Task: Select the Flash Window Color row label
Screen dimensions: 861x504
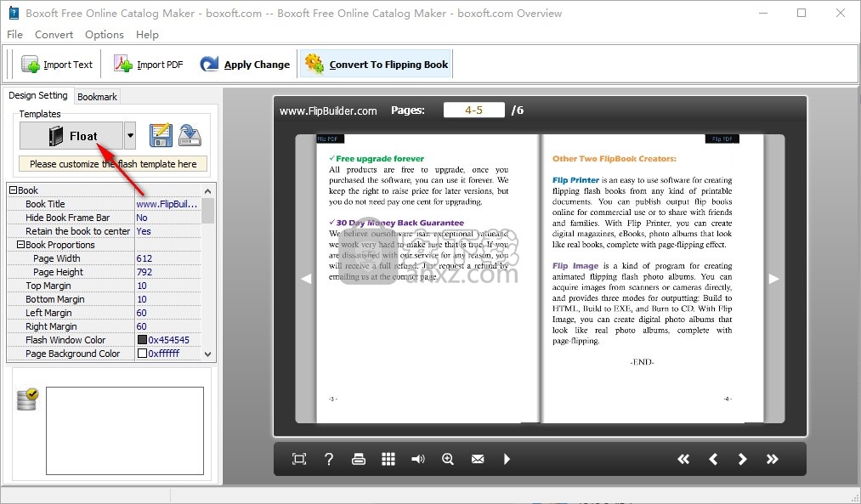Action: coord(65,340)
